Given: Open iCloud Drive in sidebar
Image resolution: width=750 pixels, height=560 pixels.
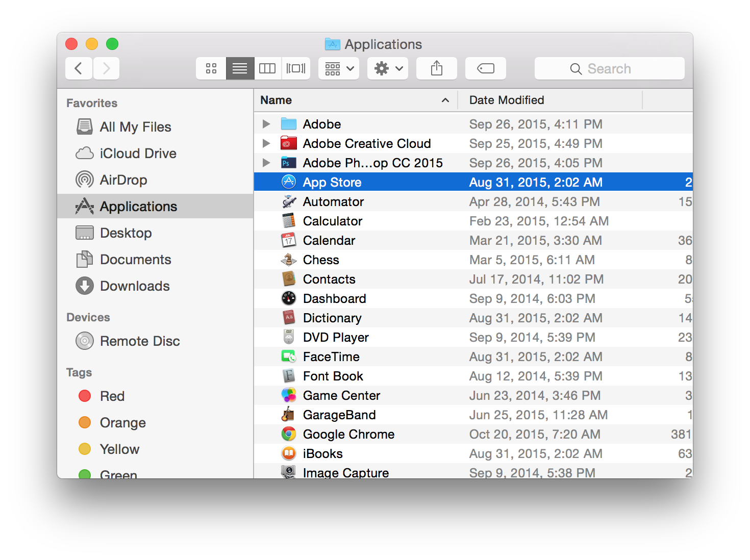Looking at the screenshot, I should 155,153.
